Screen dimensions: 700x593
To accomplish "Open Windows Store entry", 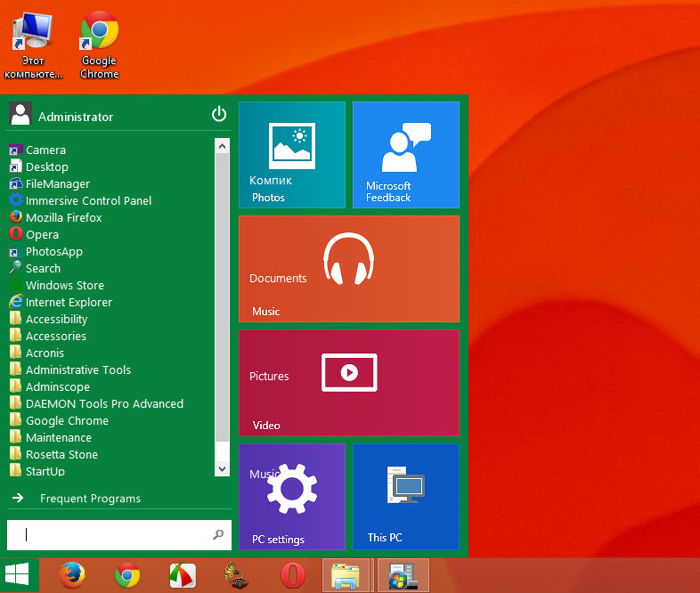I will (x=57, y=286).
